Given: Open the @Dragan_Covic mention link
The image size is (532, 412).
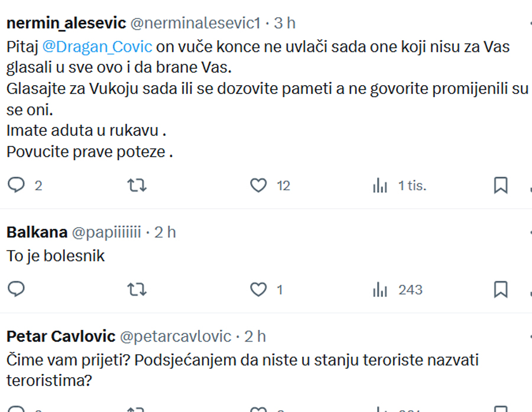Looking at the screenshot, I should tap(97, 47).
